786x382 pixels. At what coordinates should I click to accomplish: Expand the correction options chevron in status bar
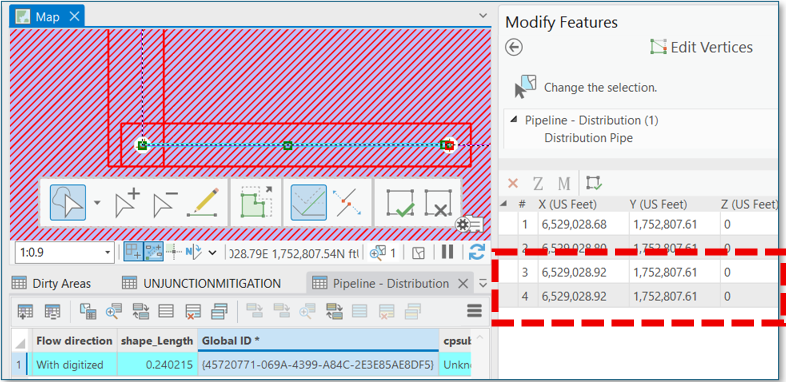click(x=213, y=253)
